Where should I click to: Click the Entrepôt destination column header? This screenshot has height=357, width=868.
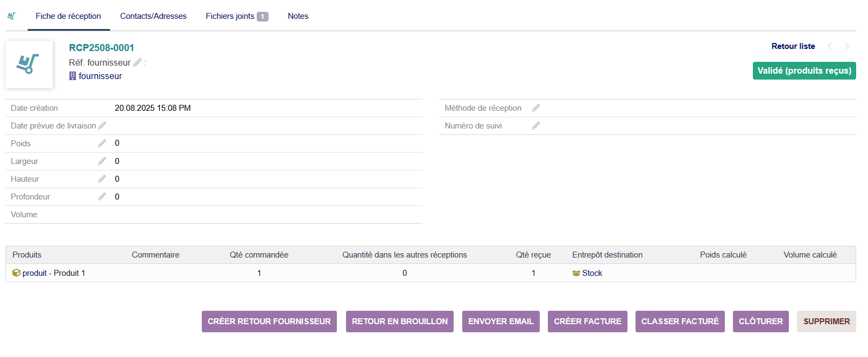pyautogui.click(x=608, y=255)
